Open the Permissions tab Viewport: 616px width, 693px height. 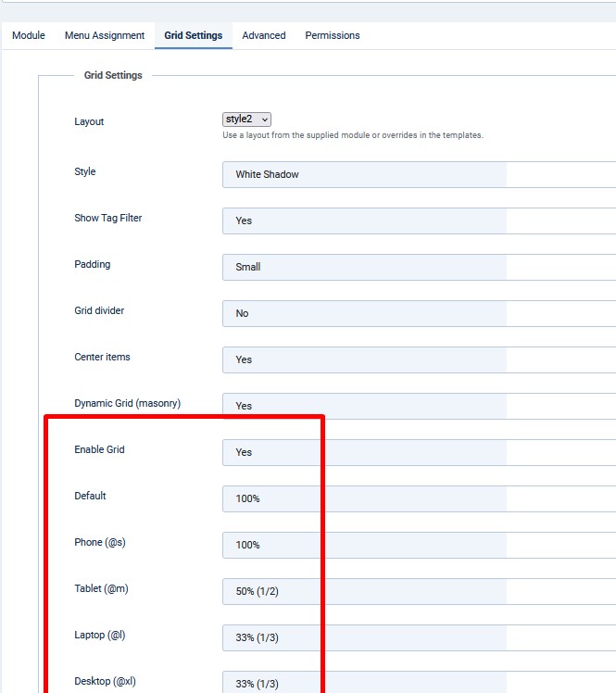click(333, 35)
